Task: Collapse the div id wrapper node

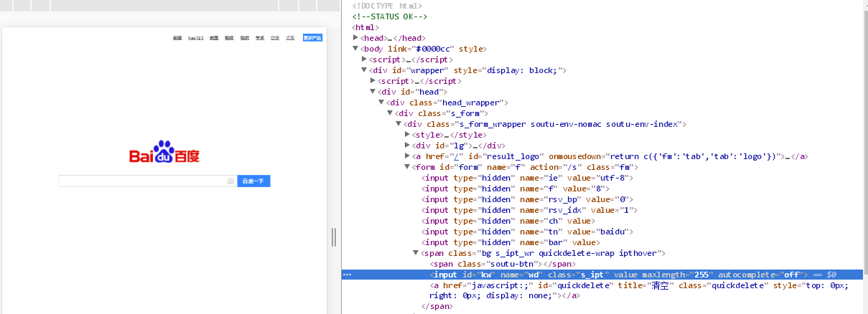Action: tap(365, 70)
